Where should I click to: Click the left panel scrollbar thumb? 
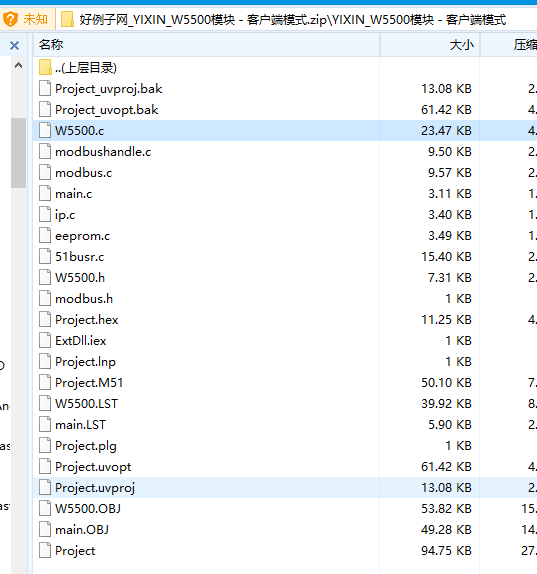[x=18, y=153]
